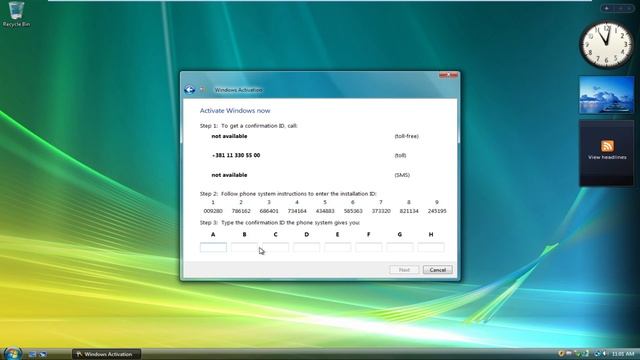Click installation ID group 434883
This screenshot has height=360, width=640.
point(325,211)
